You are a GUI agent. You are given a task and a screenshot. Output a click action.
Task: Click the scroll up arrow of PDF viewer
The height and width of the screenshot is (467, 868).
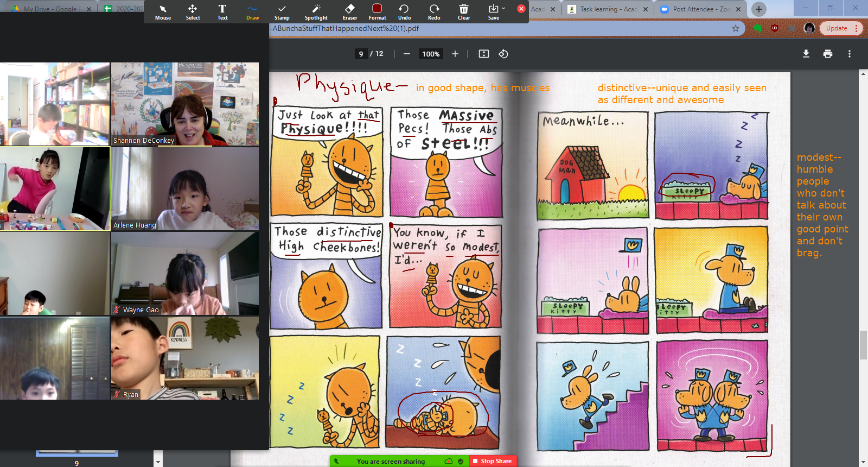[x=863, y=73]
